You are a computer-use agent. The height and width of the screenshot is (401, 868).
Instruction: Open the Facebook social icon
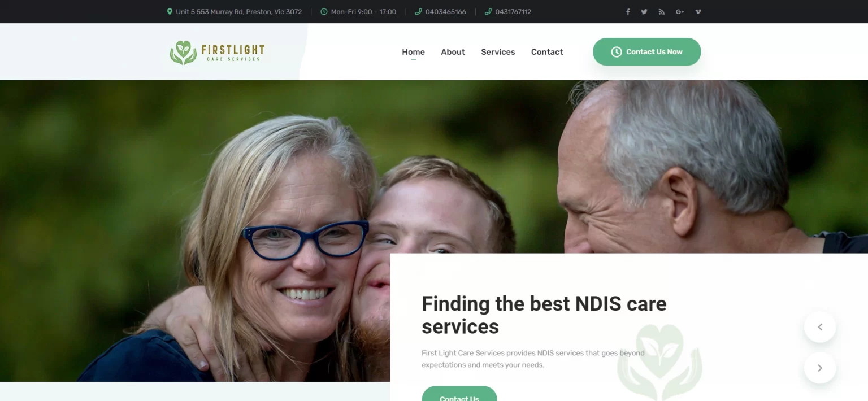coord(627,12)
